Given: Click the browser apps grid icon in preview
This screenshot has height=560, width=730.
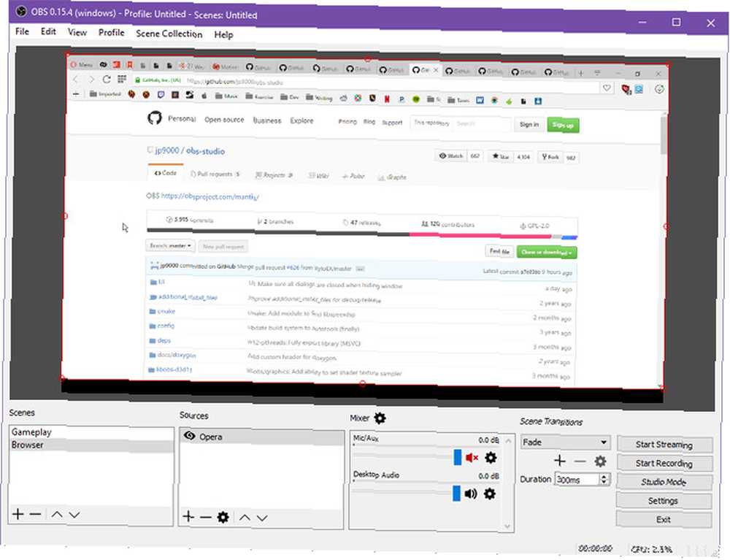Looking at the screenshot, I should click(x=122, y=79).
